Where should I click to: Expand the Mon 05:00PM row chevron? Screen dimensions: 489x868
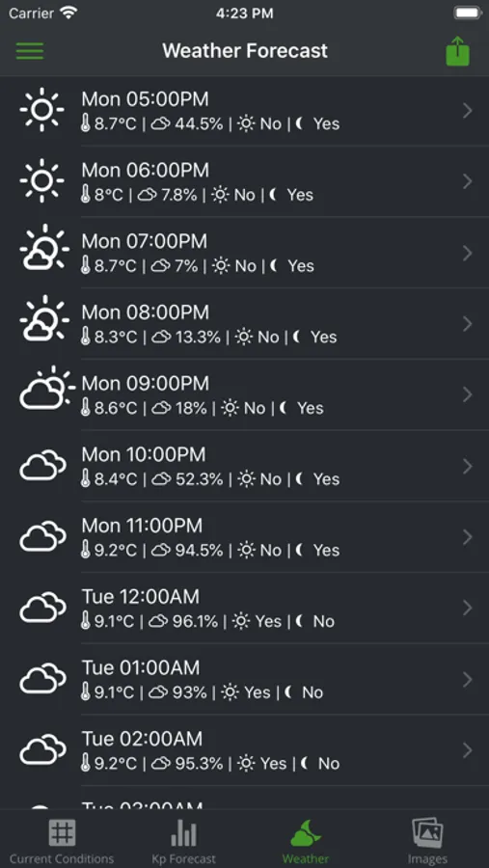[x=468, y=111]
